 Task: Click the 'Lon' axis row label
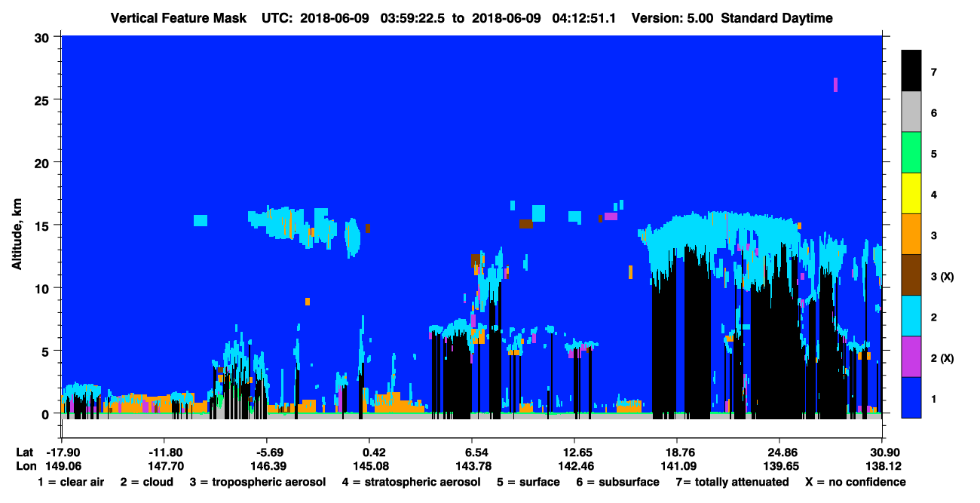26,466
